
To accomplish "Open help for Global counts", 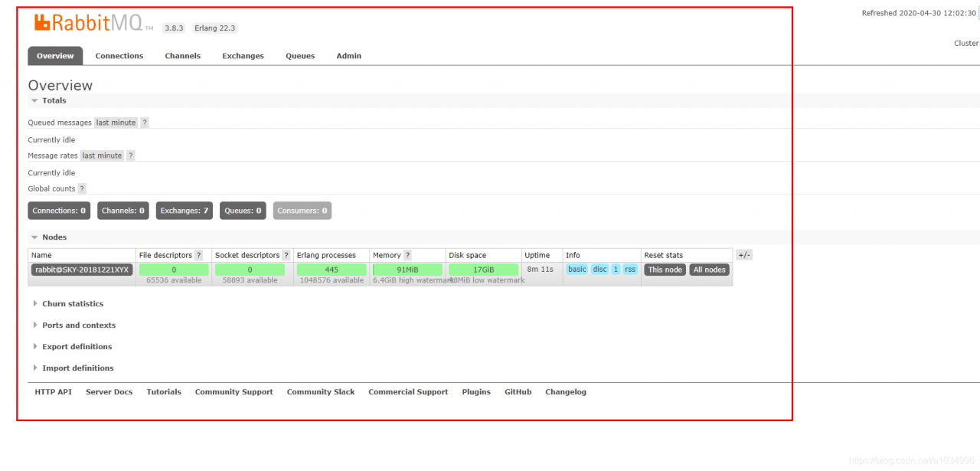I will click(x=82, y=188).
